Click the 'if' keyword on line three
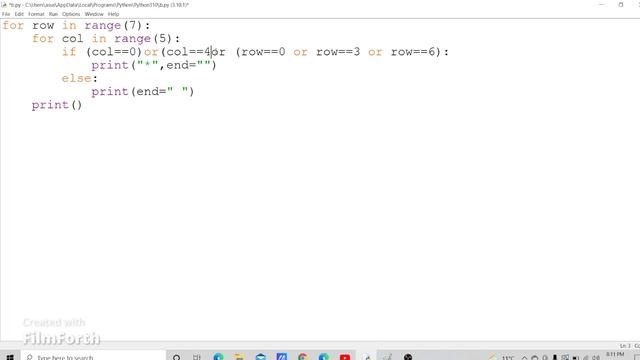This screenshot has width=640, height=360. click(69, 52)
